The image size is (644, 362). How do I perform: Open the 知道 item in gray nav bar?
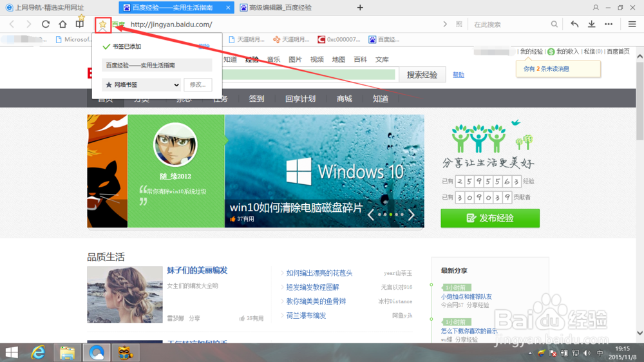pyautogui.click(x=381, y=99)
